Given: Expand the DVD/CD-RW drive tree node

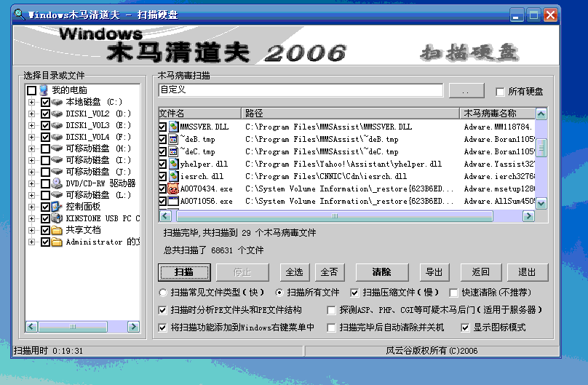Looking at the screenshot, I should (x=32, y=183).
